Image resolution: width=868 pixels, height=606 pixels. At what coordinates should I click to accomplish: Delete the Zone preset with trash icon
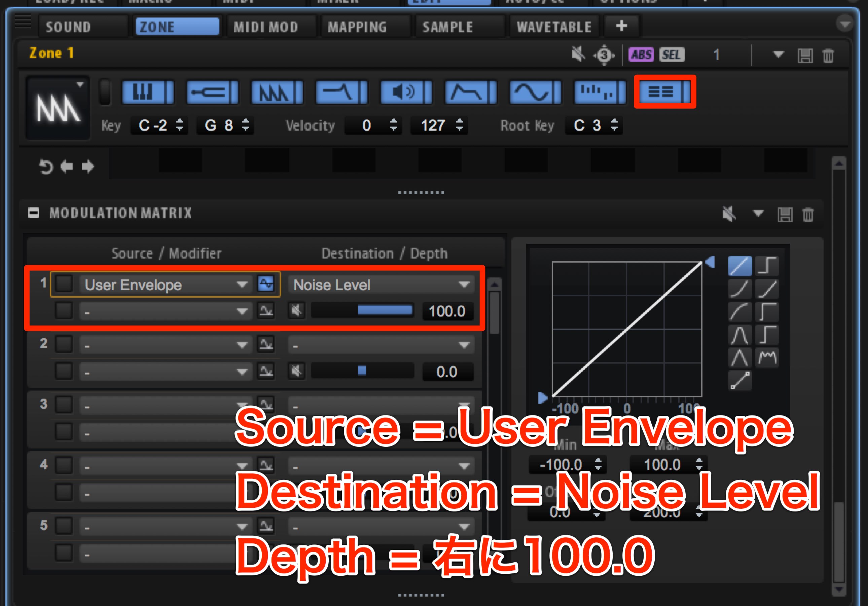click(x=828, y=56)
